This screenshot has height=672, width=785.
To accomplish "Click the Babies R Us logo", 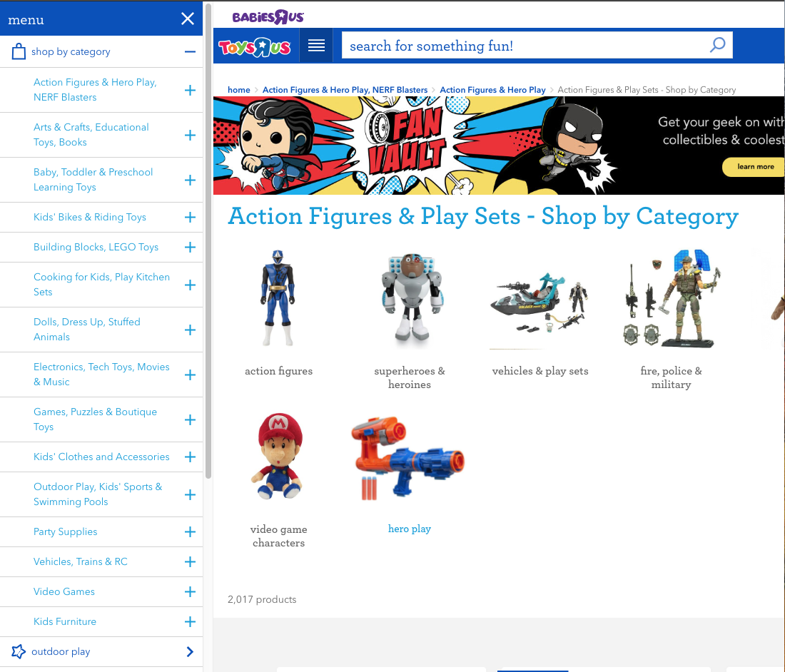I will tap(268, 17).
